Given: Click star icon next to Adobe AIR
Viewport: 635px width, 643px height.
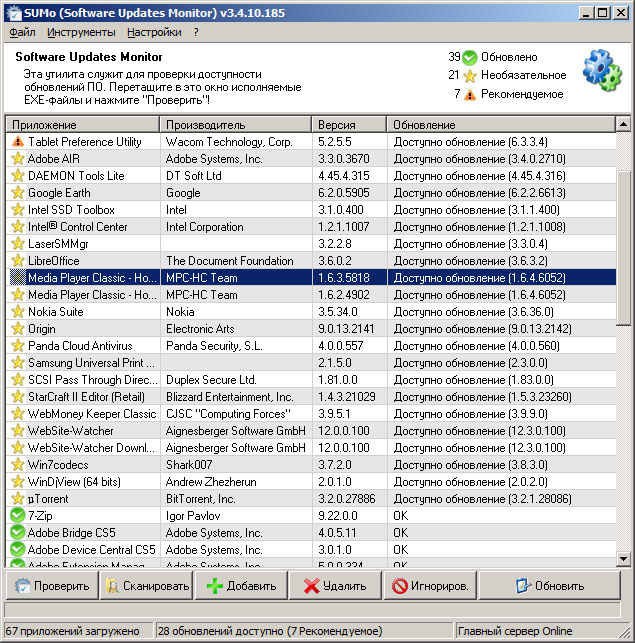Looking at the screenshot, I should click(x=18, y=159).
